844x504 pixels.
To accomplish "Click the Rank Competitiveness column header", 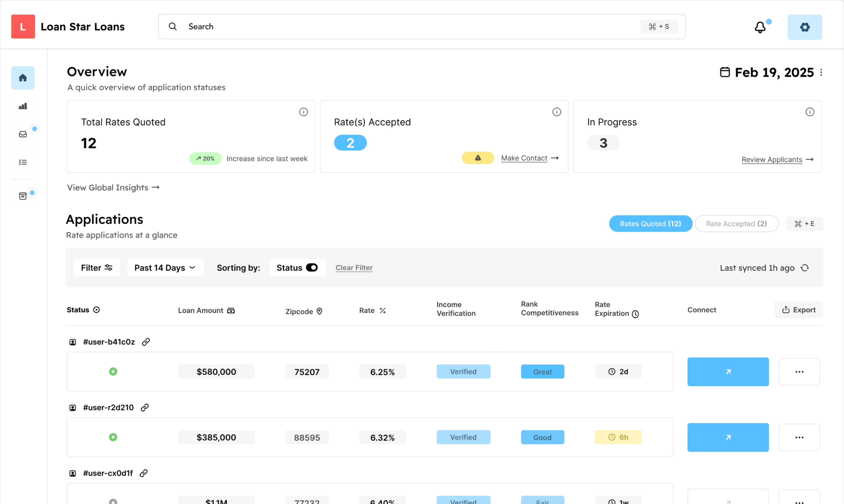I will click(550, 308).
